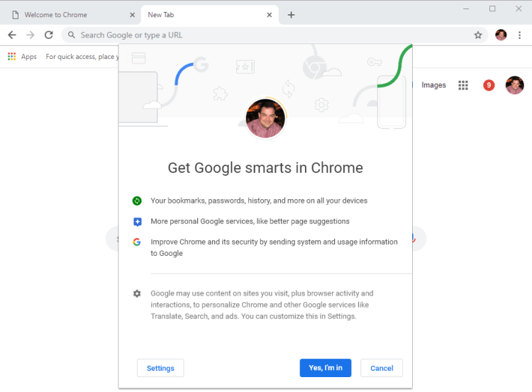Open the Google apps grid launcher
Screen dimensions: 532x392
tap(463, 85)
